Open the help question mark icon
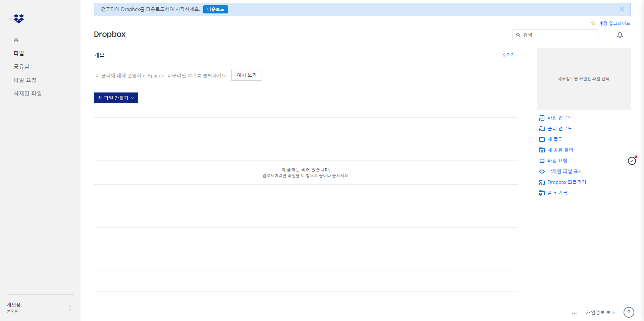The image size is (644, 321). tap(629, 312)
